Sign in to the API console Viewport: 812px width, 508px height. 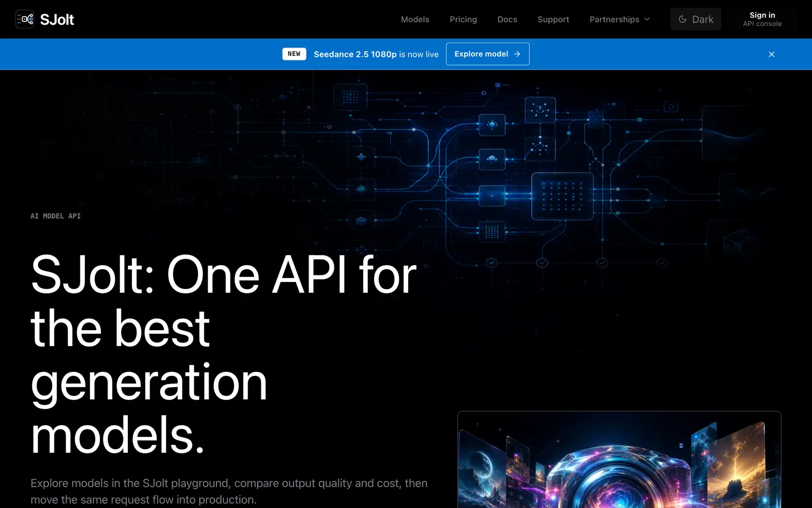[x=762, y=19]
